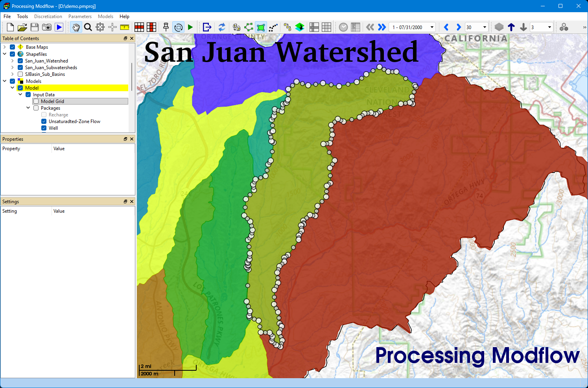Open a project with the folder icon
This screenshot has height=388, width=588.
coord(22,27)
